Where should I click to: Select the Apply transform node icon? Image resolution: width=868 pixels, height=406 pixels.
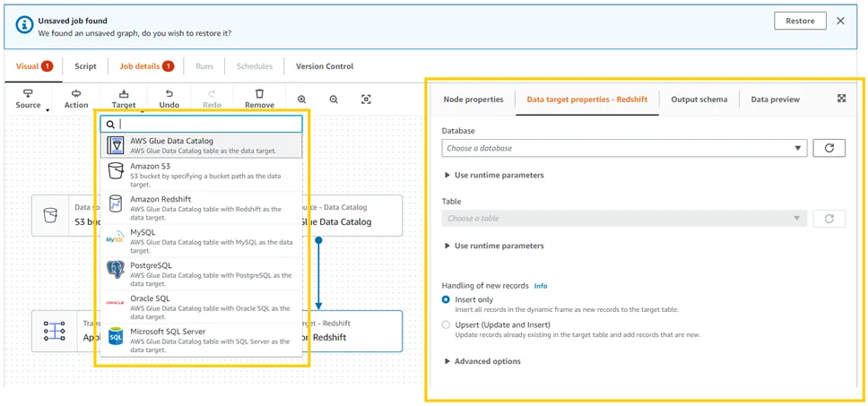54,331
